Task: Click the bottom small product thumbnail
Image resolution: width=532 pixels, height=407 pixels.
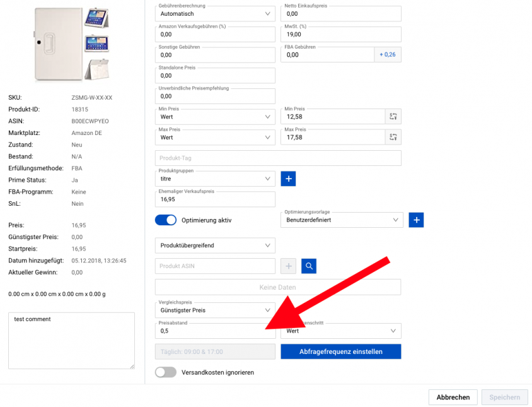Action: (96, 69)
